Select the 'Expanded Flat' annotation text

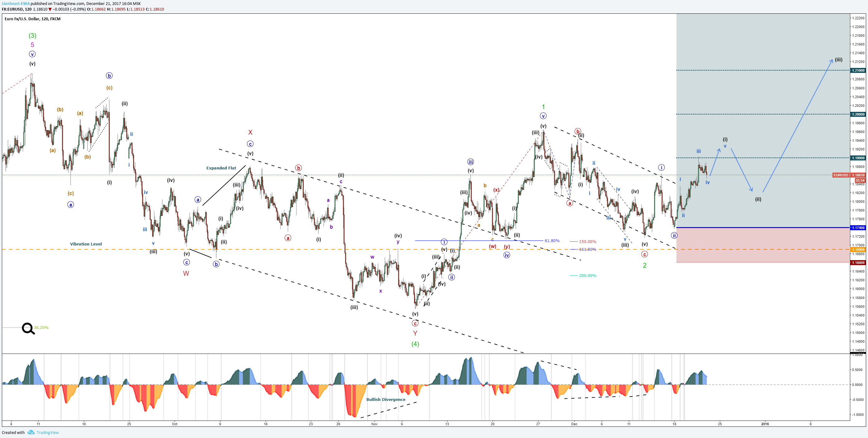coord(221,168)
